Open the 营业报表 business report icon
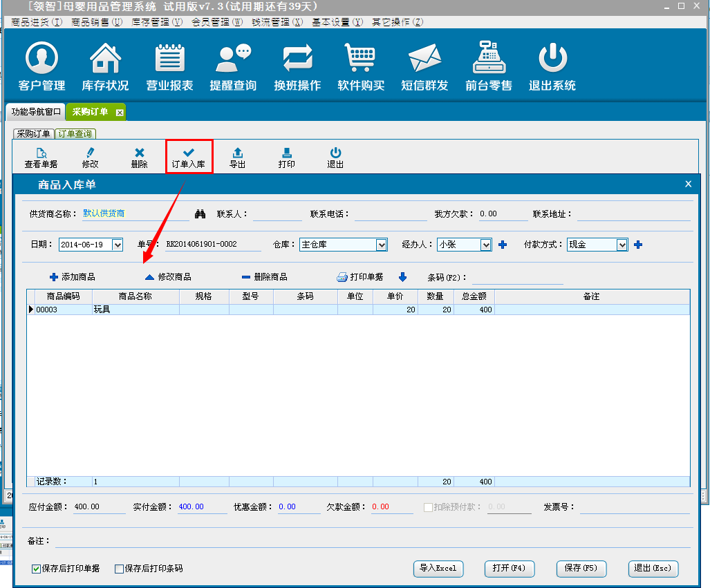This screenshot has width=710, height=588. [x=169, y=59]
